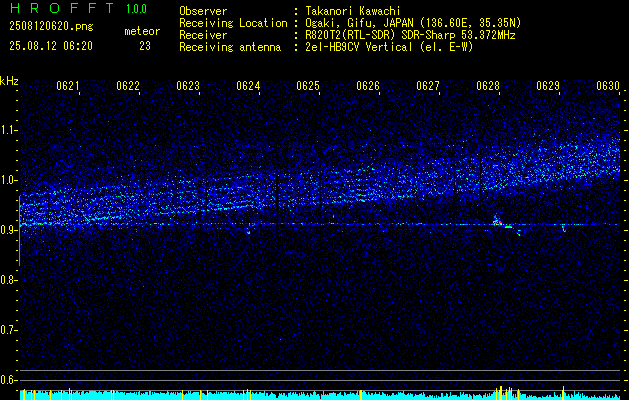629x400 pixels.
Task: Click the 0621 time marker
Action: pos(67,85)
